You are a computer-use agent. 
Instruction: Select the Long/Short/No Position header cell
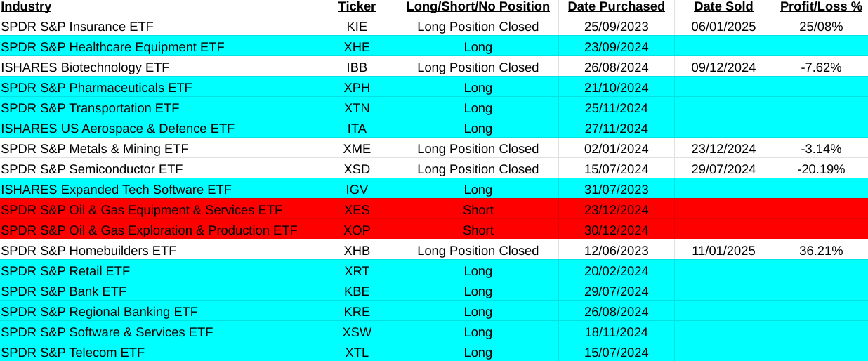tap(478, 6)
